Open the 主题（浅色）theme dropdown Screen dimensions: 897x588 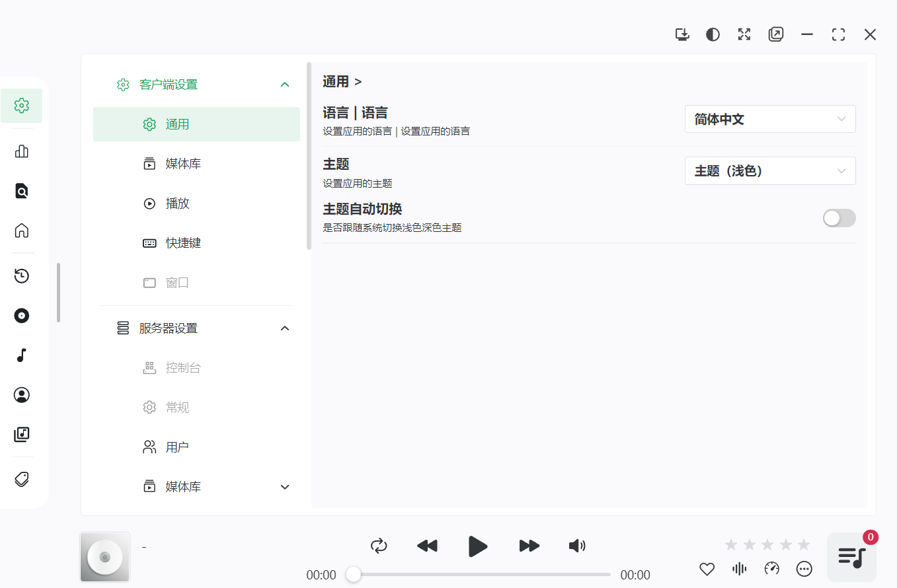770,170
